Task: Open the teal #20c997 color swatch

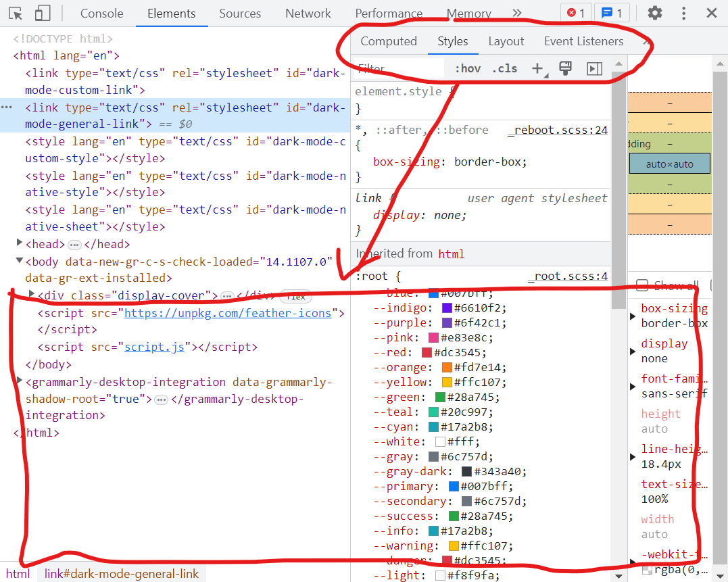Action: click(x=433, y=412)
